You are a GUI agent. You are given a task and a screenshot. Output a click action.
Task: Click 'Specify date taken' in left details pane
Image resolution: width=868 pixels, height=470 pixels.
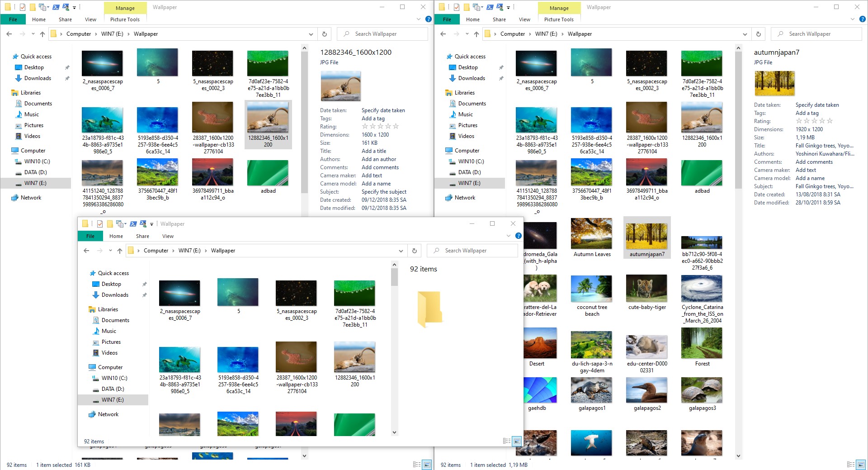[383, 110]
